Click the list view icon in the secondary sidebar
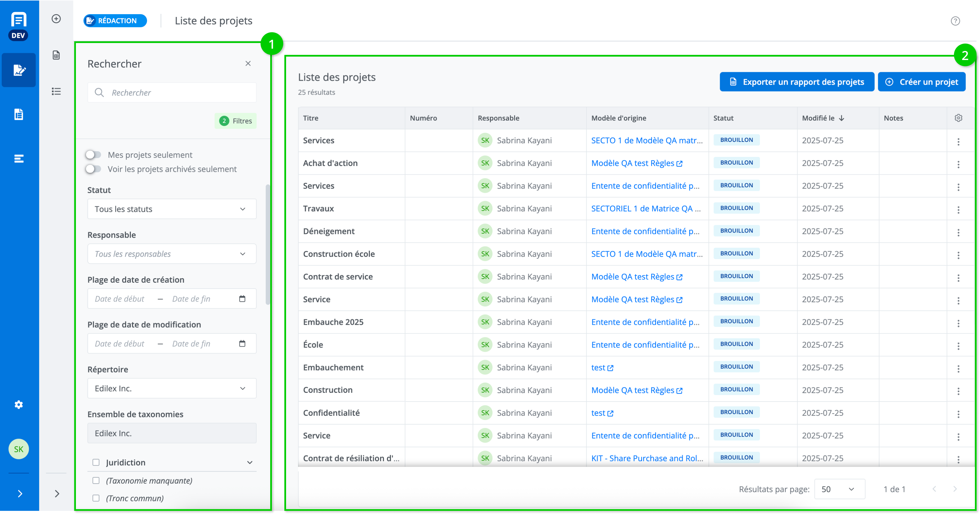 click(56, 91)
